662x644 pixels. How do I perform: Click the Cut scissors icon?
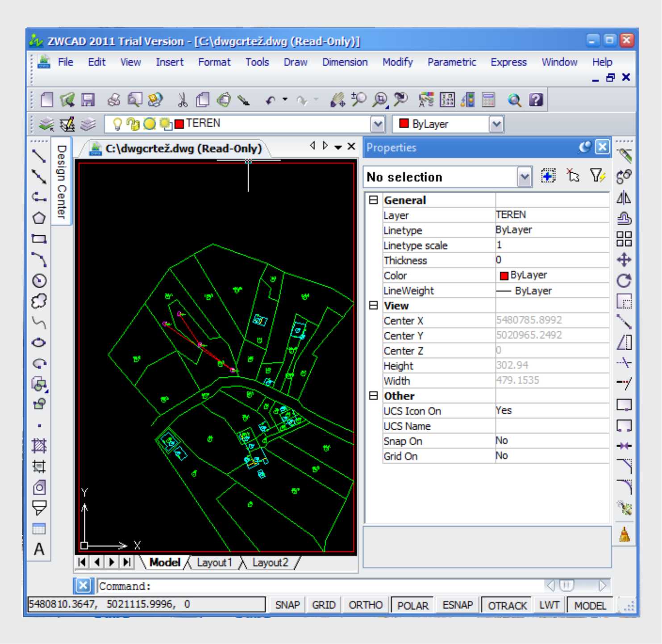pos(182,100)
